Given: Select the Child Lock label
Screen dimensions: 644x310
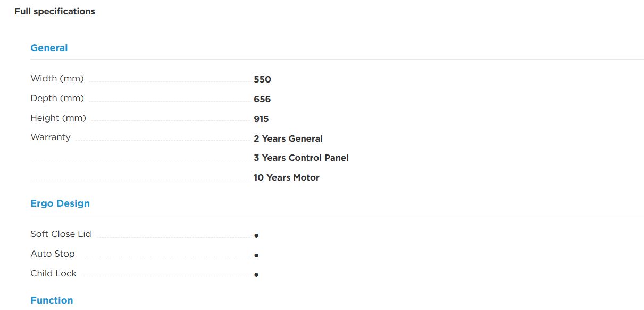Looking at the screenshot, I should click(53, 274).
